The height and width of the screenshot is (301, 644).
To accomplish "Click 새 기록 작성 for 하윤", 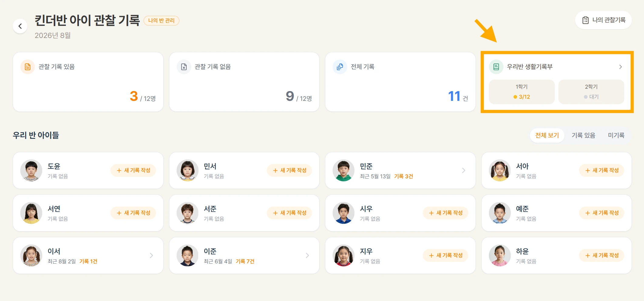I will [x=602, y=255].
